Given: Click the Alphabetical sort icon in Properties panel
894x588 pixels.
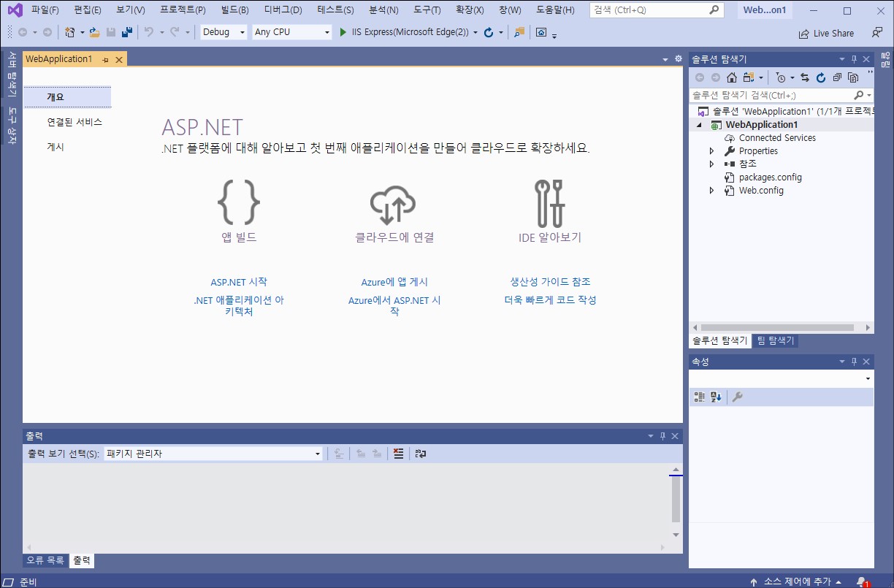Looking at the screenshot, I should [x=717, y=397].
